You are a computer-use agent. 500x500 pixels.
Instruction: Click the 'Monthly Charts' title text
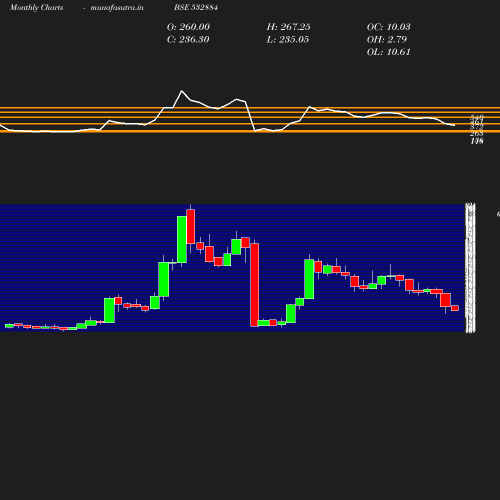coord(37,7)
